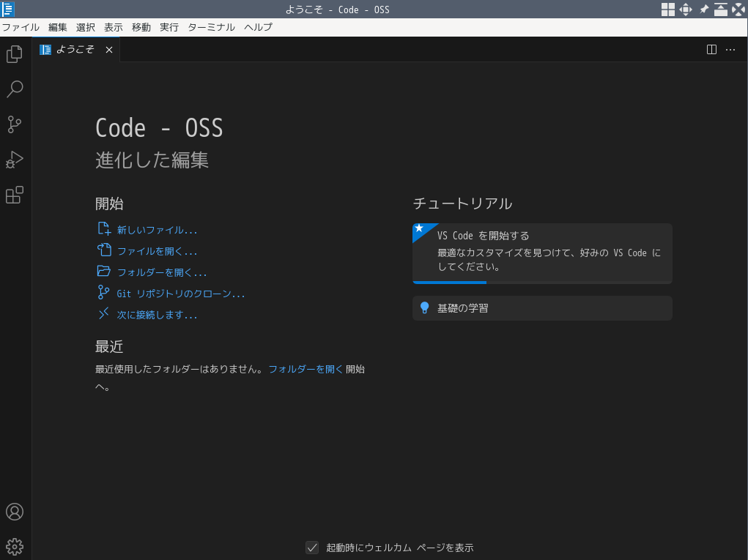This screenshot has width=748, height=560.
Task: Open the 実行 menu
Action: (169, 27)
